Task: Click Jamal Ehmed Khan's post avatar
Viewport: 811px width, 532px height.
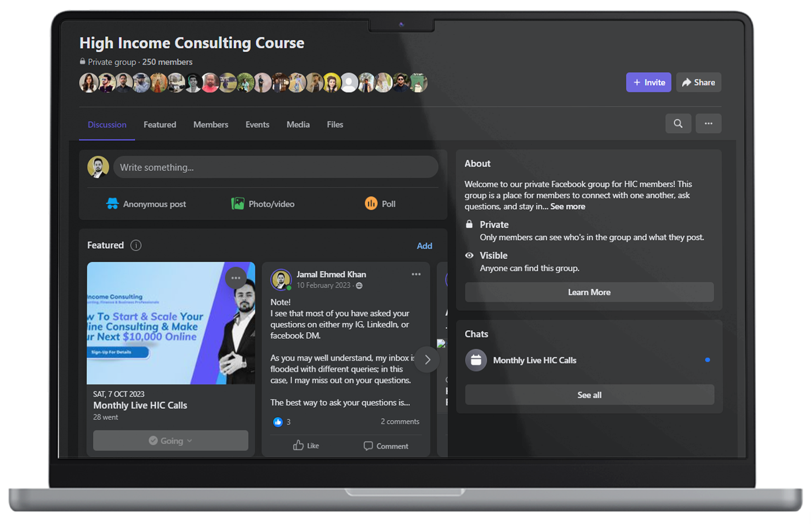Action: click(281, 280)
